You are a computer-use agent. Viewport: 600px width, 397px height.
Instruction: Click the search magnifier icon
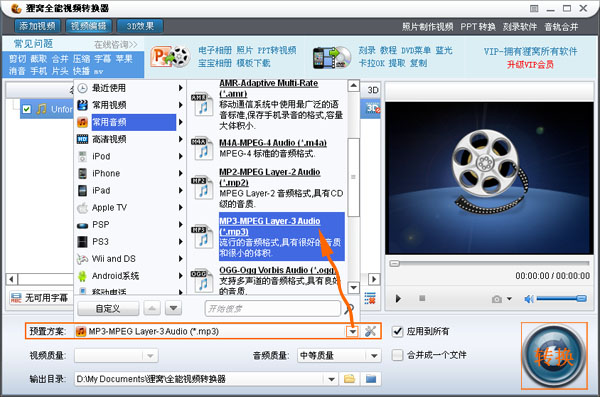(349, 308)
